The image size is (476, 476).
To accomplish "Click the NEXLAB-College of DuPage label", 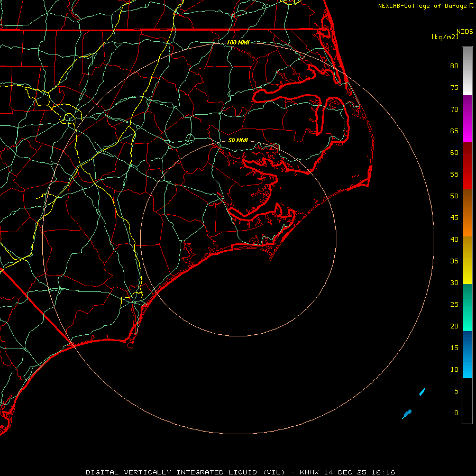I will [423, 6].
